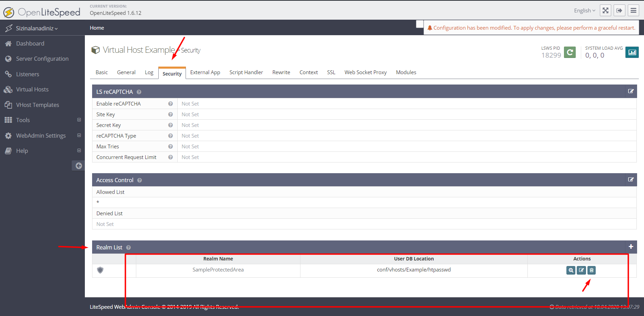
Task: Edit the Access Control section
Action: click(x=631, y=180)
